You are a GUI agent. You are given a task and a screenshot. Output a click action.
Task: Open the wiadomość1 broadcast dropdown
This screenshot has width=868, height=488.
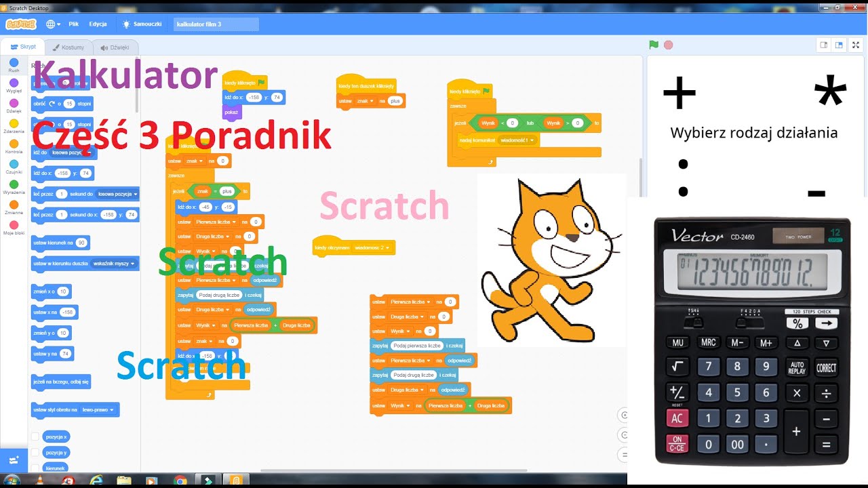[517, 140]
